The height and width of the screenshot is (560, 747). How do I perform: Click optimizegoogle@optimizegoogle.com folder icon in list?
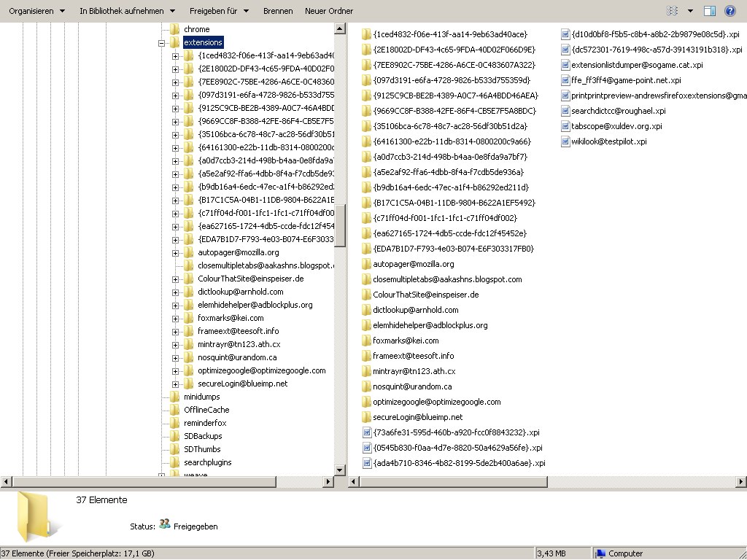click(366, 402)
